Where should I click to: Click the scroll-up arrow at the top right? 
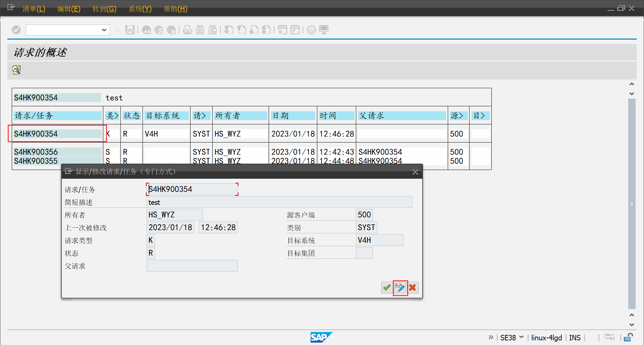click(632, 84)
